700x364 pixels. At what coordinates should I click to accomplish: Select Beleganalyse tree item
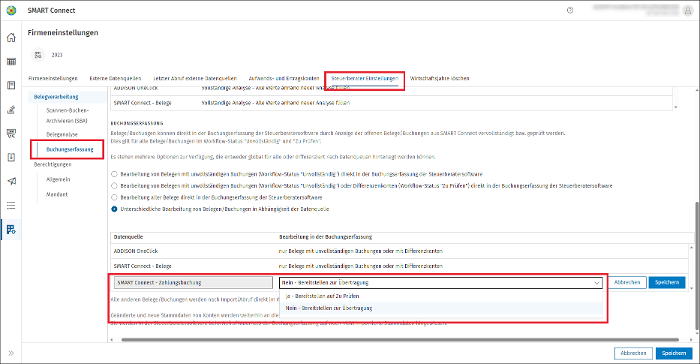pos(62,134)
